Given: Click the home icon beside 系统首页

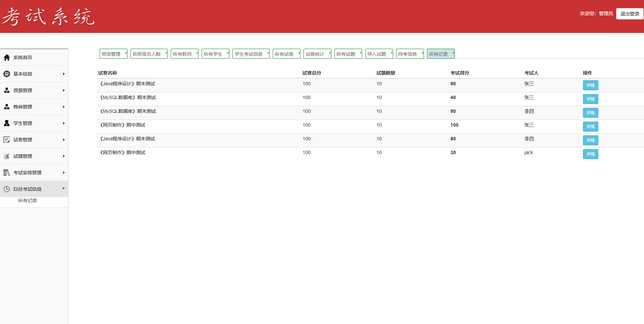Looking at the screenshot, I should pyautogui.click(x=7, y=57).
